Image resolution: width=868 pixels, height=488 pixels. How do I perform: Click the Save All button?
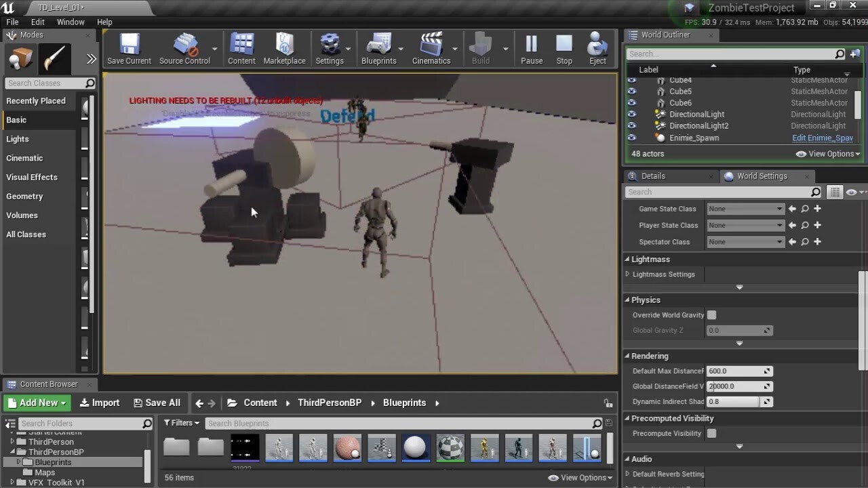(x=157, y=403)
